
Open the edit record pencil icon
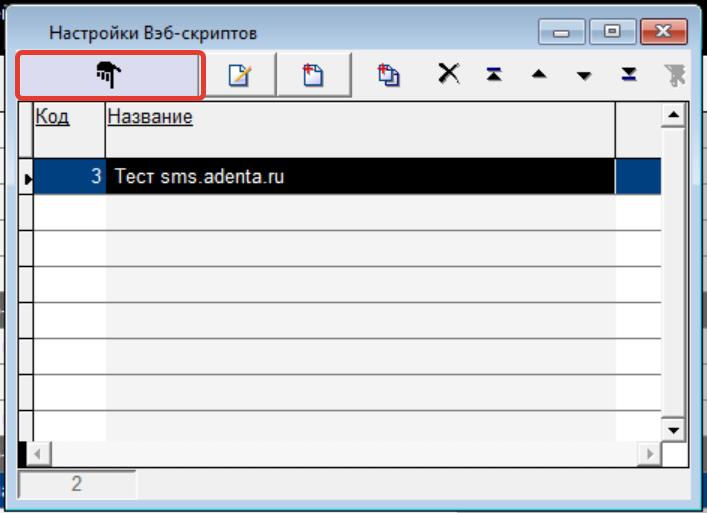(x=240, y=75)
